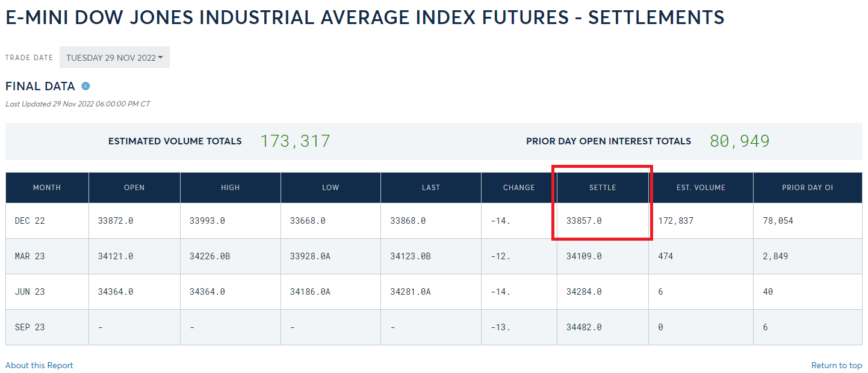This screenshot has width=868, height=373.
Task: Select the DEC 22 row month cell
Action: click(x=30, y=221)
